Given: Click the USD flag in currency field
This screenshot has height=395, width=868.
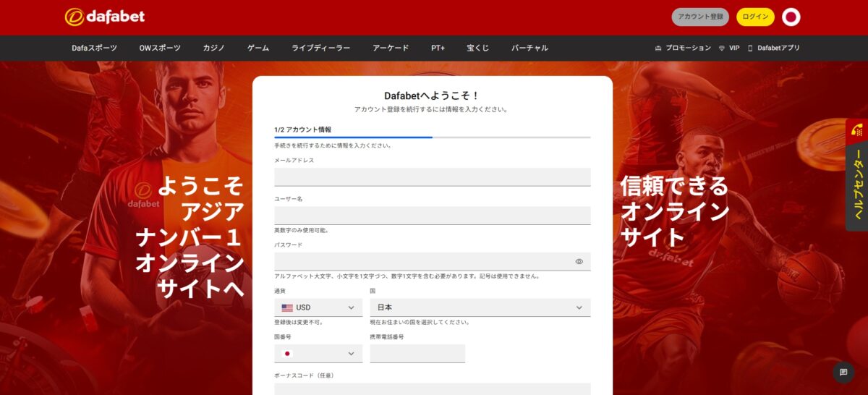Looking at the screenshot, I should point(287,307).
